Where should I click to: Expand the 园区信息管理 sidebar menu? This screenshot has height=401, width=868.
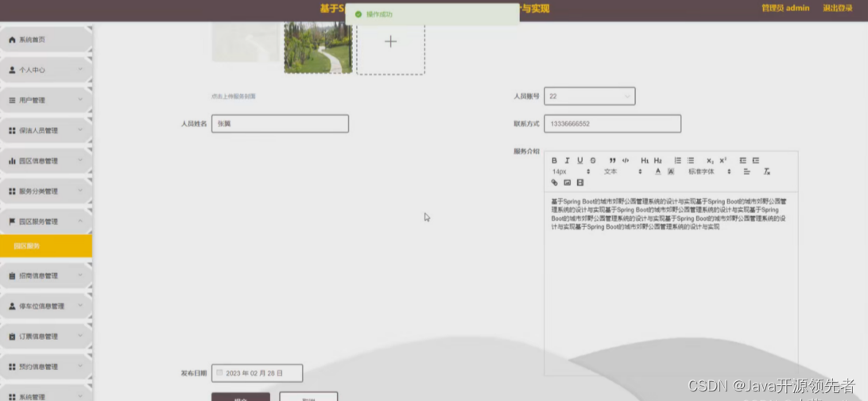45,161
